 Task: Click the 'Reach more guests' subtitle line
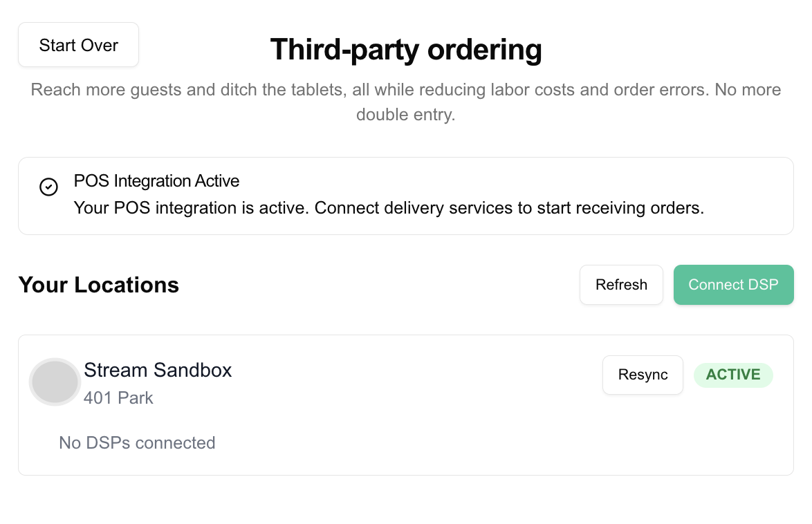click(406, 90)
